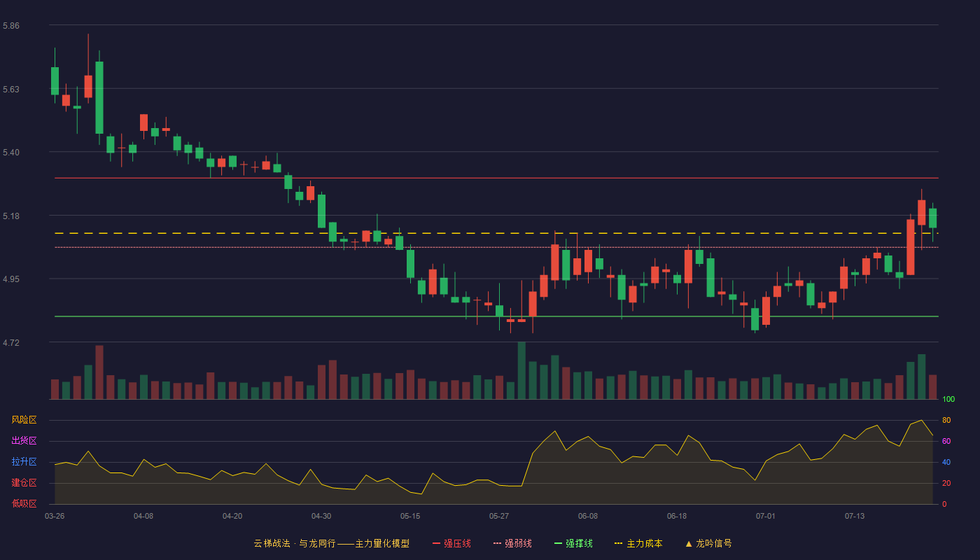Viewport: 980px width, 560px height.
Task: Click the 低吸区 zone label
Action: click(24, 503)
